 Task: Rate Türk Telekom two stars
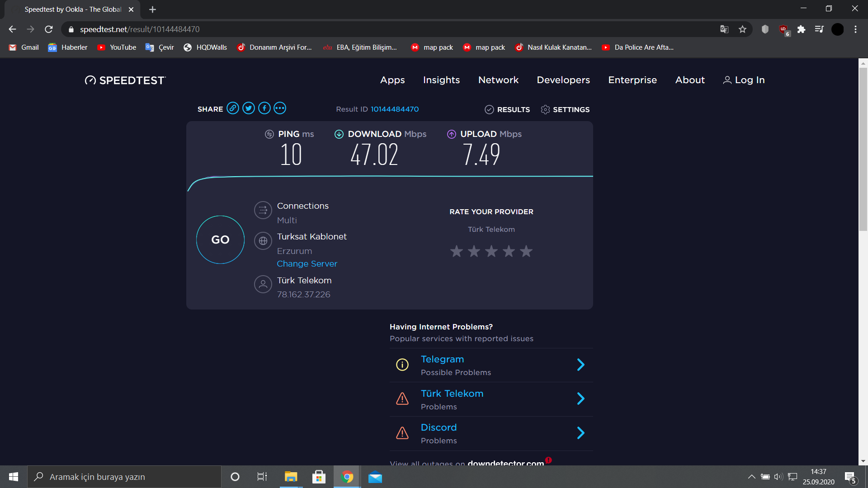click(x=474, y=251)
